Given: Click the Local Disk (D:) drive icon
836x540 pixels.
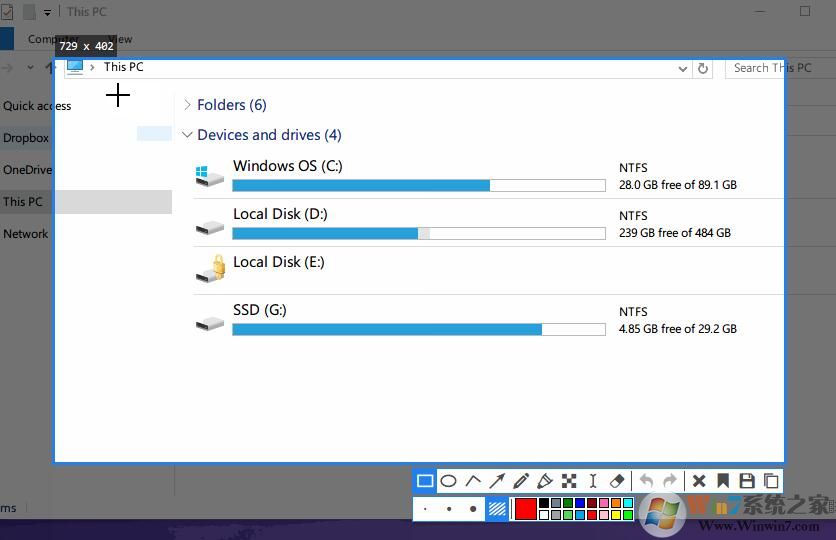Looking at the screenshot, I should 210,228.
